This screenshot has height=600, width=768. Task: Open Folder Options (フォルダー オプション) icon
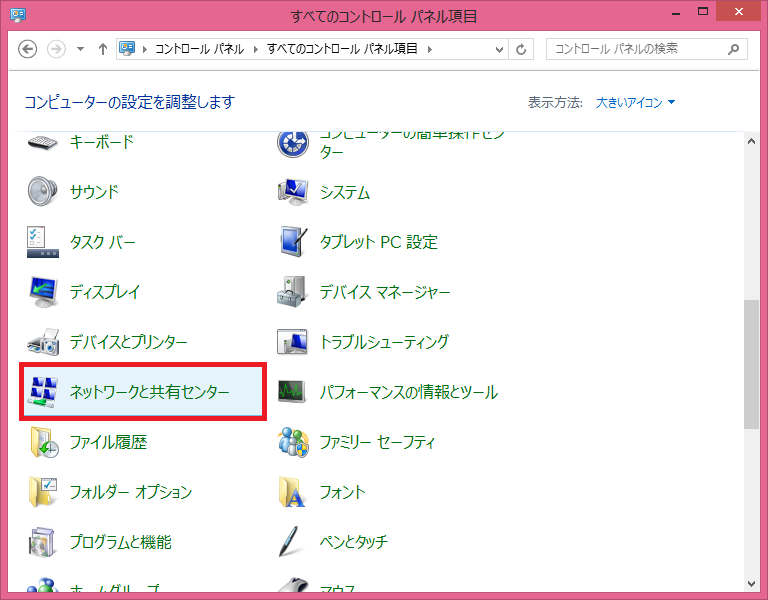pyautogui.click(x=43, y=492)
